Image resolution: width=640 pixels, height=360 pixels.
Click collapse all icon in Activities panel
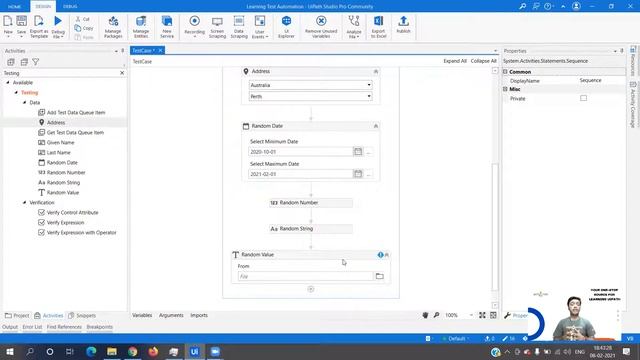[24, 62]
